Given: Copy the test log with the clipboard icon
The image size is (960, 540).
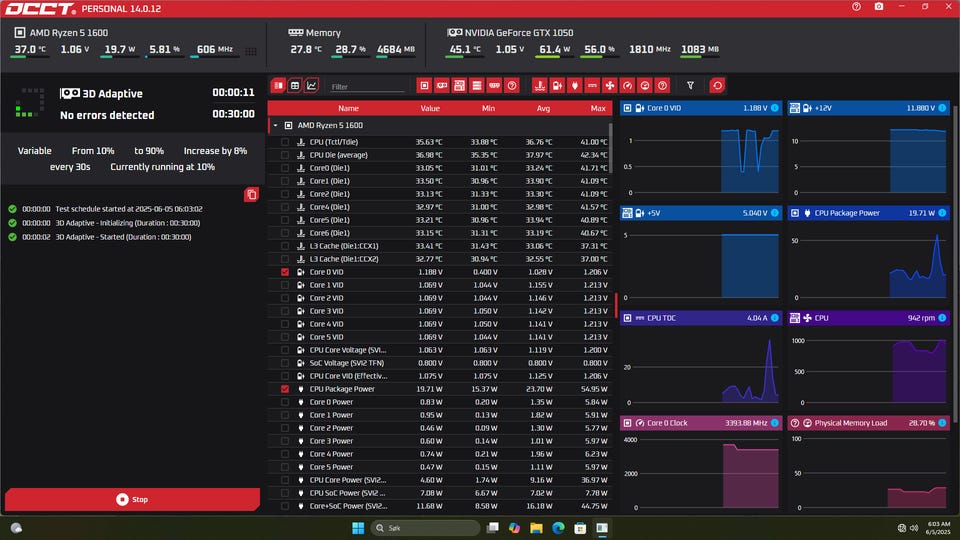Looking at the screenshot, I should pyautogui.click(x=252, y=195).
